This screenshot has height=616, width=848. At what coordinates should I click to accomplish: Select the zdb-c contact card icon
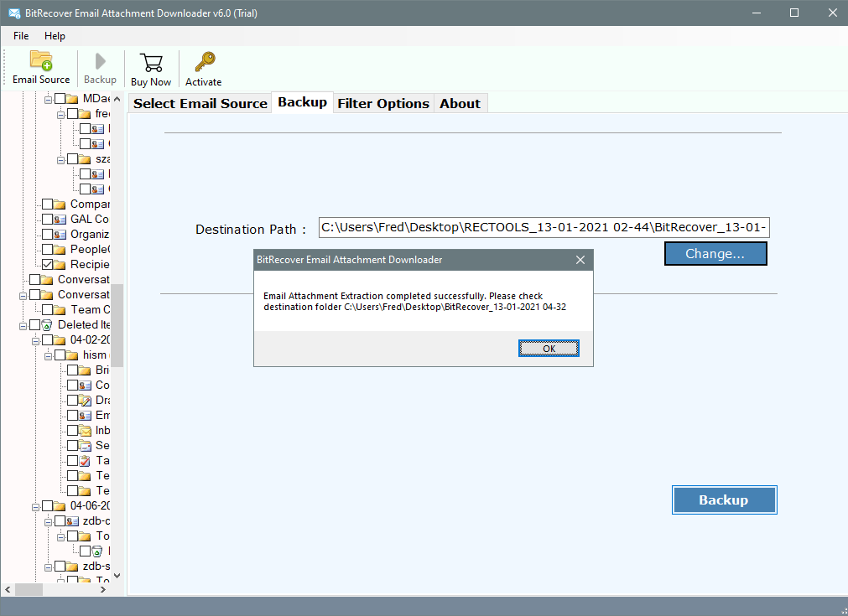[72, 521]
